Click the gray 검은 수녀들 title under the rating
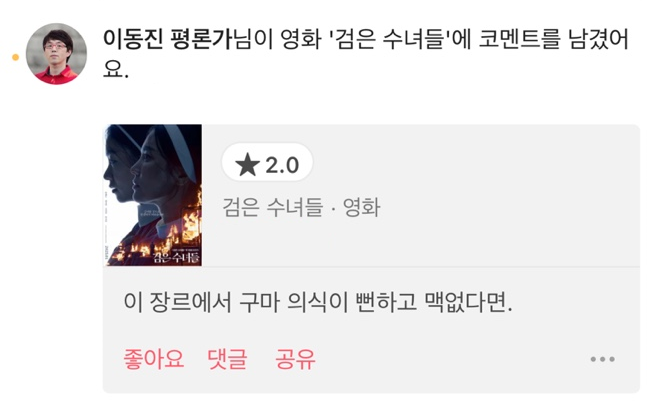 tap(272, 208)
